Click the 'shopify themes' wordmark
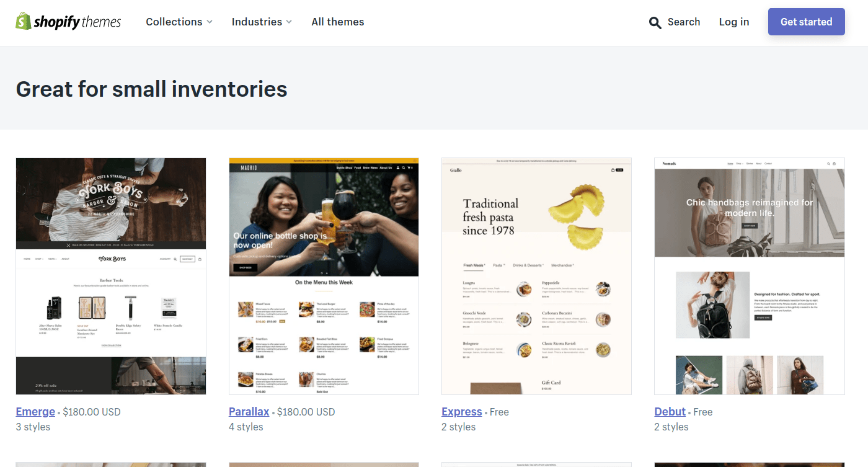The image size is (868, 467). [x=77, y=20]
